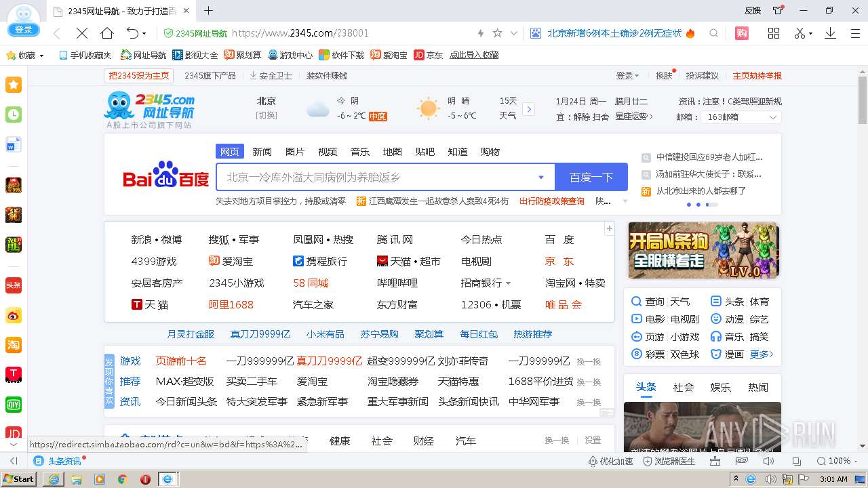Click 主页劫持举报 link
868x488 pixels.
(x=757, y=76)
